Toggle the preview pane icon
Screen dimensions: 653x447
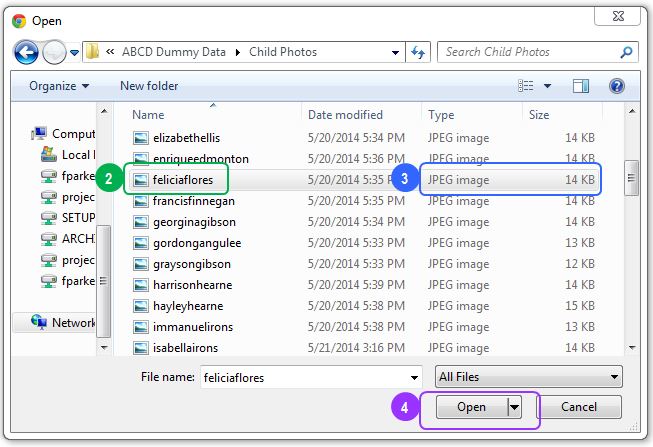583,86
